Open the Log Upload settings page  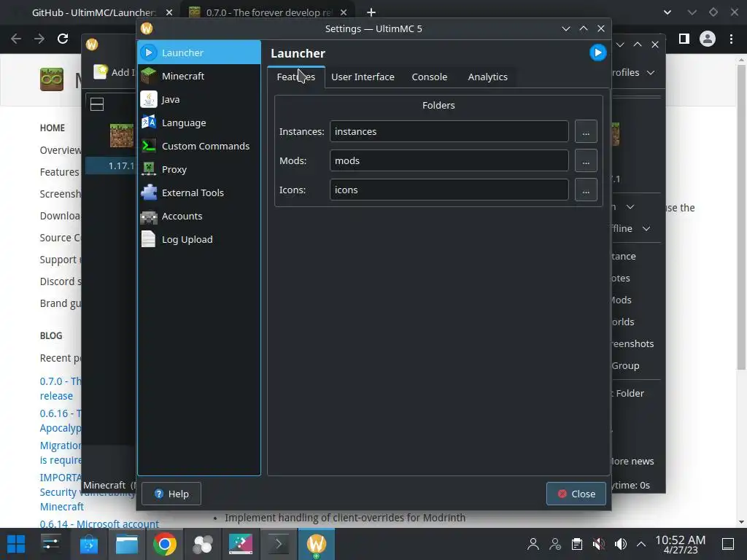(199, 239)
